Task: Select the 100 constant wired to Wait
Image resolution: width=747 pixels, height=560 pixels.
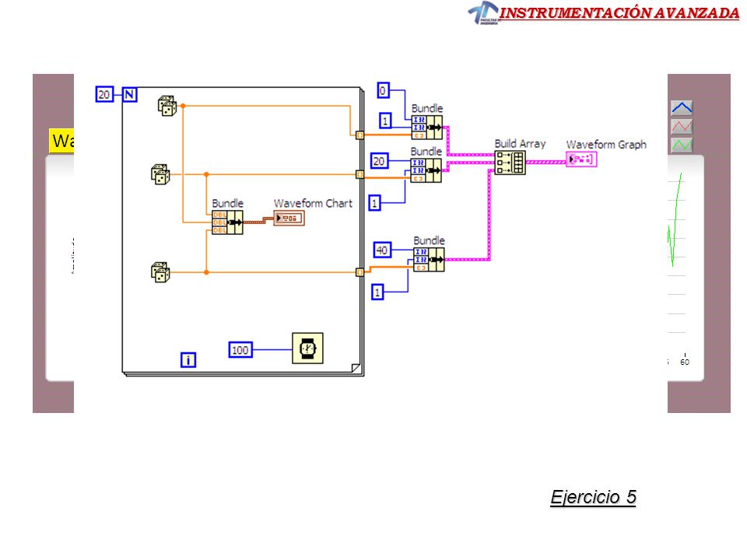Action: (240, 350)
